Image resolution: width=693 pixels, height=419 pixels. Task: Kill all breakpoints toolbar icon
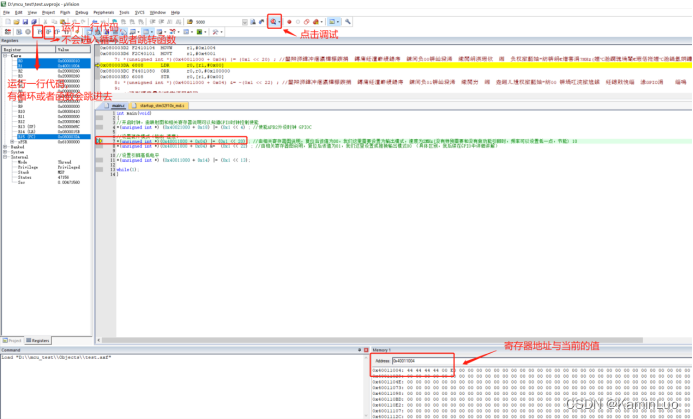(x=316, y=22)
